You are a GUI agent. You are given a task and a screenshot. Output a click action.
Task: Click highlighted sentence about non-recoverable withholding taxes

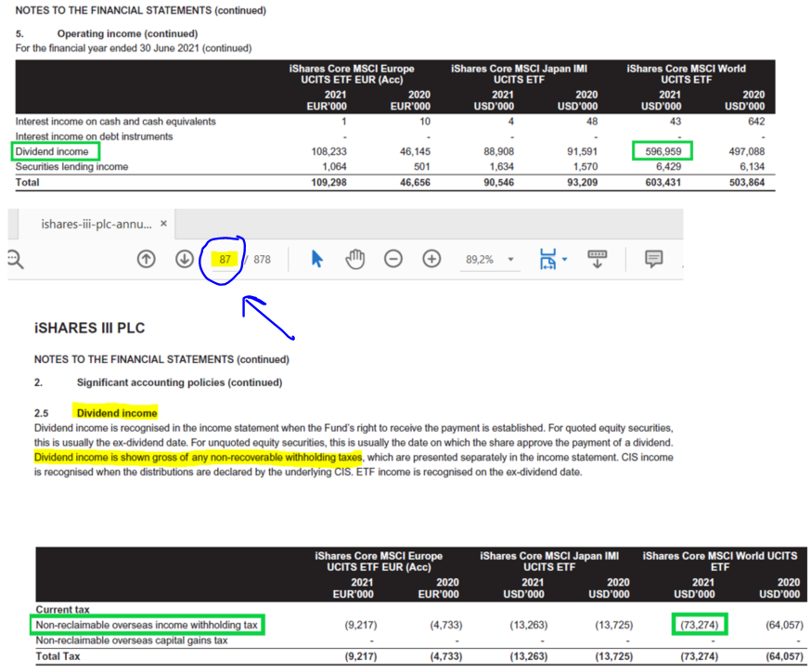[198, 458]
